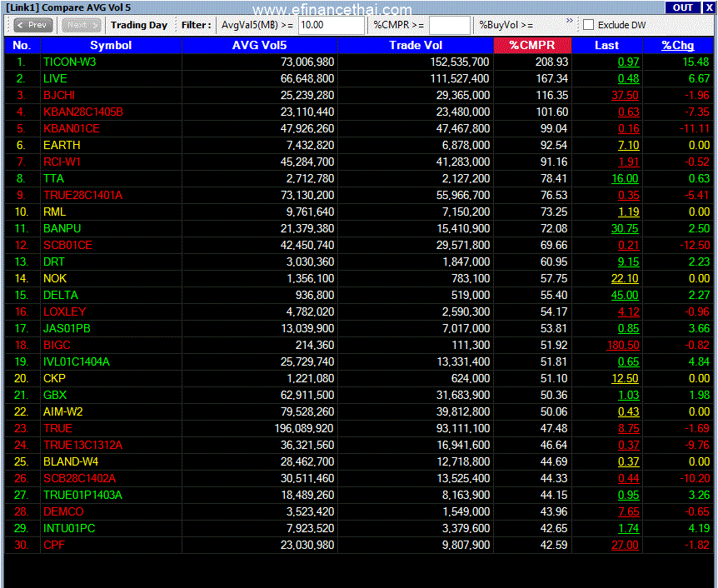
Task: Open last price 37.50 of BJCHI
Action: (625, 95)
